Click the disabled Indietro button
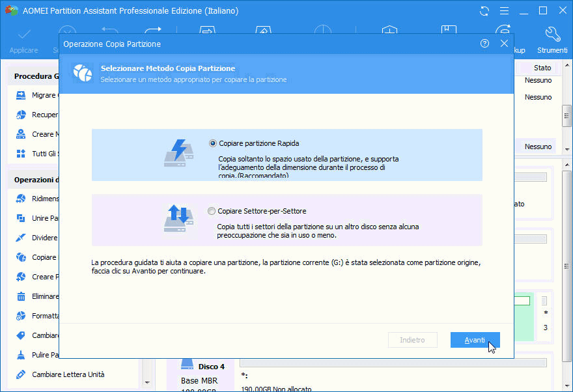Image resolution: width=573 pixels, height=392 pixels. point(413,340)
